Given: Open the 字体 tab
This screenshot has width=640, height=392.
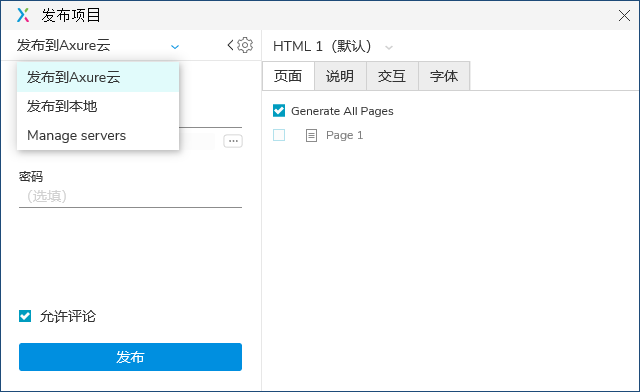Looking at the screenshot, I should (444, 76).
